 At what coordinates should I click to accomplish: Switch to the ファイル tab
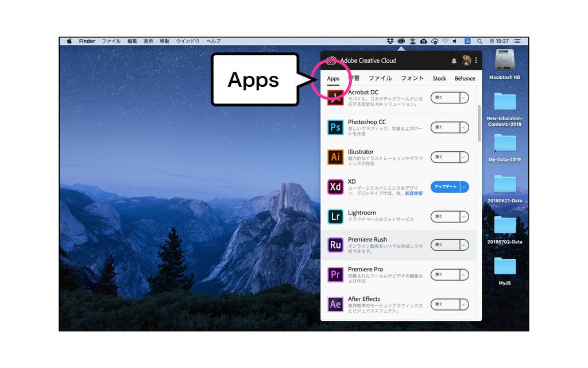point(380,78)
